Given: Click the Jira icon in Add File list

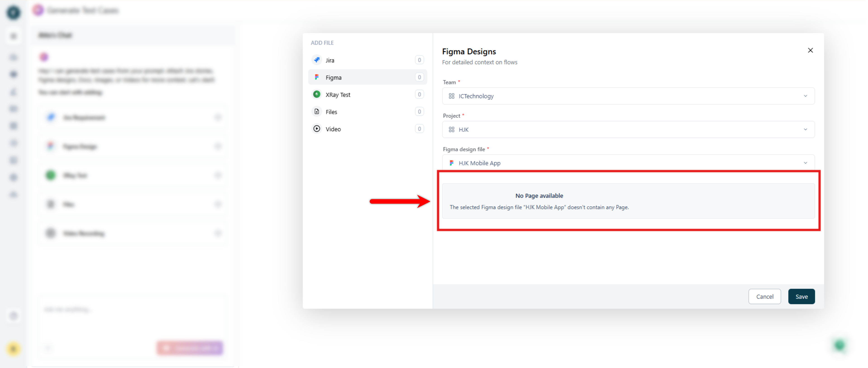Looking at the screenshot, I should [x=317, y=60].
